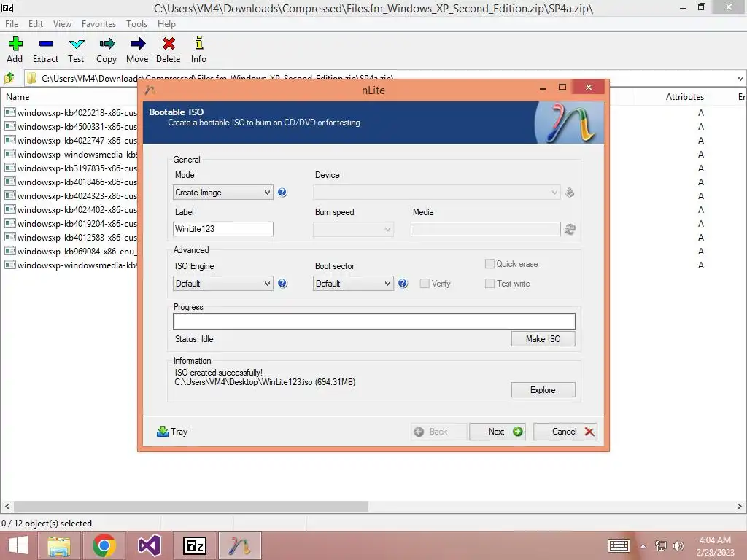Open the Tools menu in 7-Zip
This screenshot has height=560, width=747.
(136, 24)
